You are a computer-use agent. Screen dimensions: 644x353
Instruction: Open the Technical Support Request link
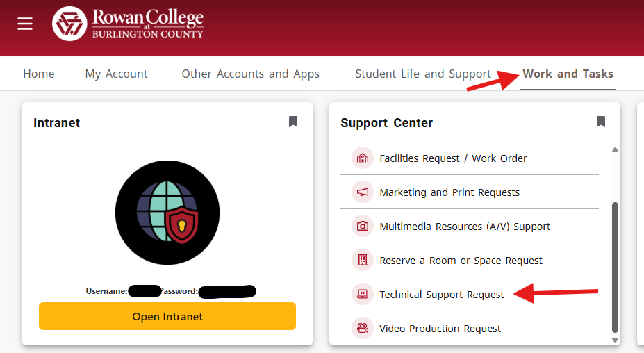coord(442,295)
